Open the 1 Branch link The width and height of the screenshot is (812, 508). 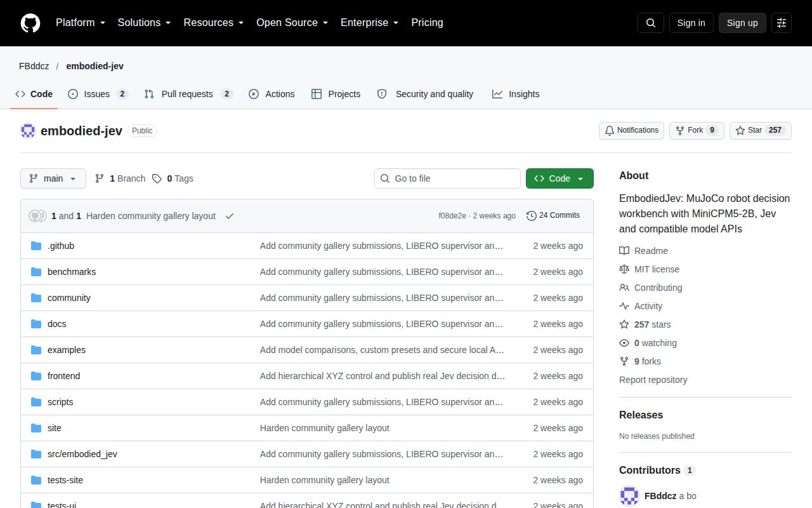coord(120,178)
